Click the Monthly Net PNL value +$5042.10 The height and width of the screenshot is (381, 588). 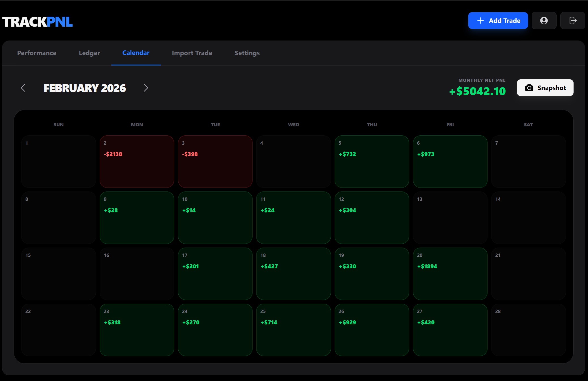click(x=477, y=91)
